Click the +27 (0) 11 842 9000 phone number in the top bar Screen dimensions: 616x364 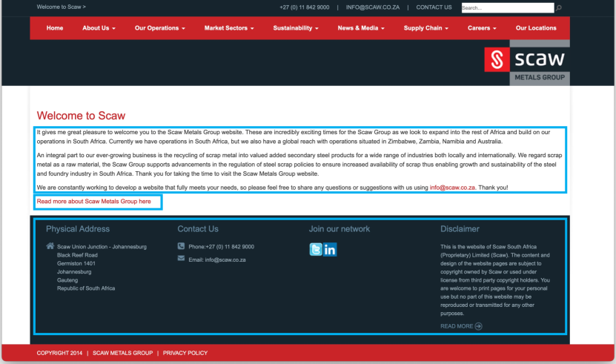click(x=305, y=7)
